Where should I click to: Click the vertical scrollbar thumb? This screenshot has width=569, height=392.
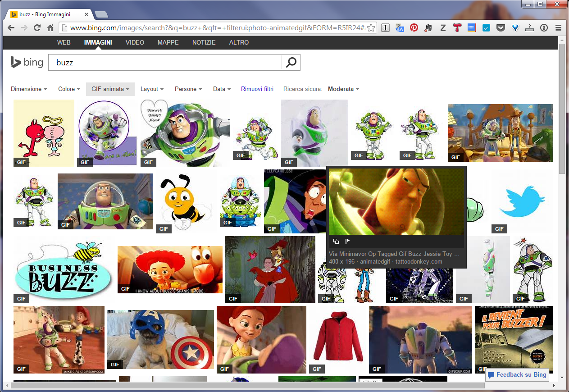pyautogui.click(x=562, y=108)
